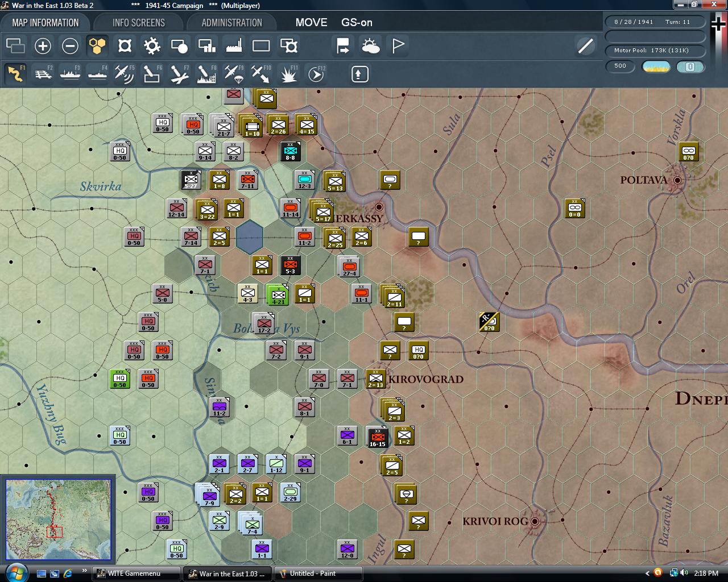Open the Windows Start menu orb
728x582 pixels.
pyautogui.click(x=15, y=573)
